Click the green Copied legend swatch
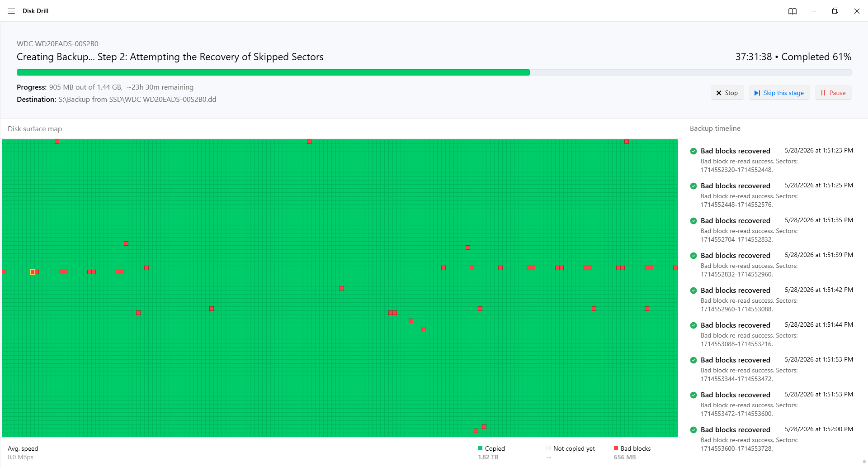The width and height of the screenshot is (868, 467). [x=480, y=448]
